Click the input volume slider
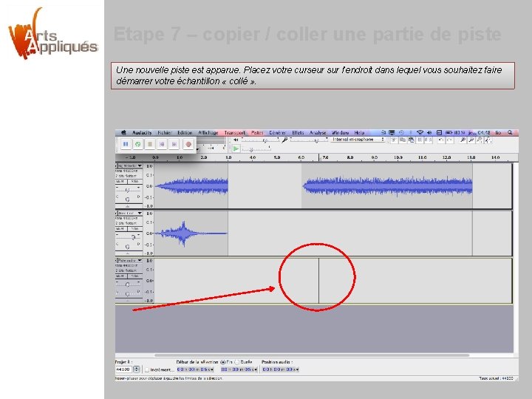The width and height of the screenshot is (532, 399). click(309, 140)
